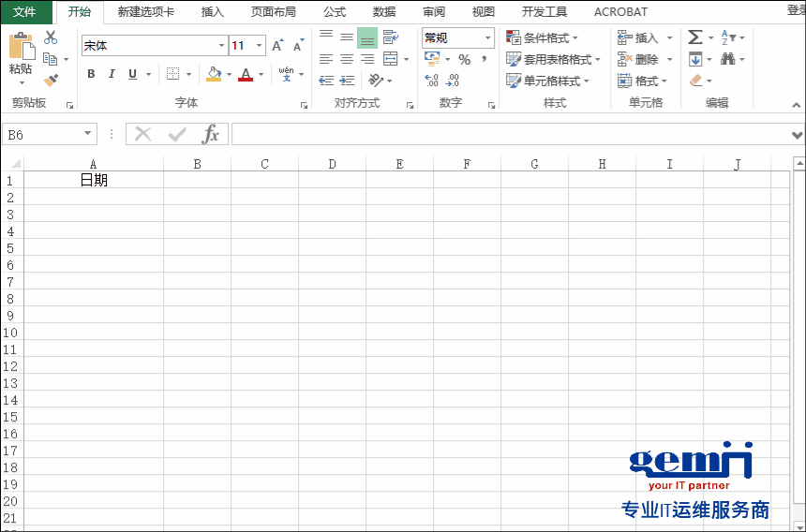This screenshot has height=532, width=806.
Task: Toggle the highlighted bottom align button
Action: point(367,38)
